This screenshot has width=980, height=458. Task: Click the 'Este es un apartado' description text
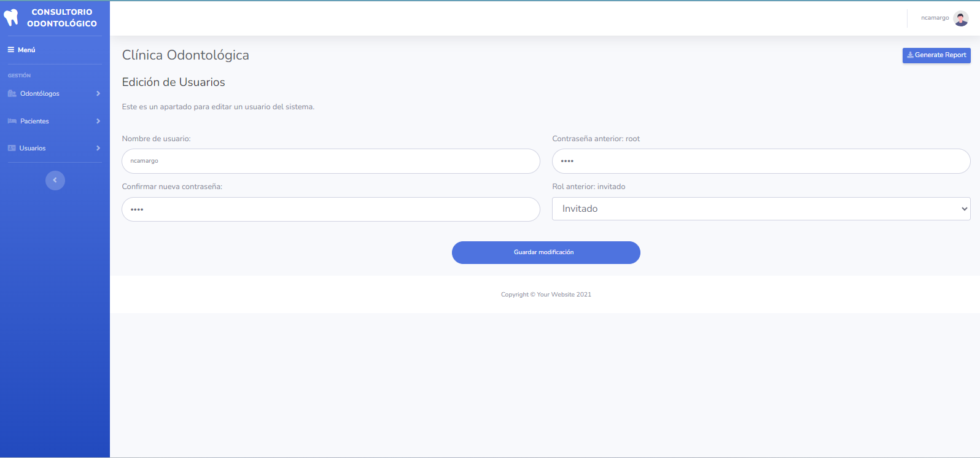(218, 107)
